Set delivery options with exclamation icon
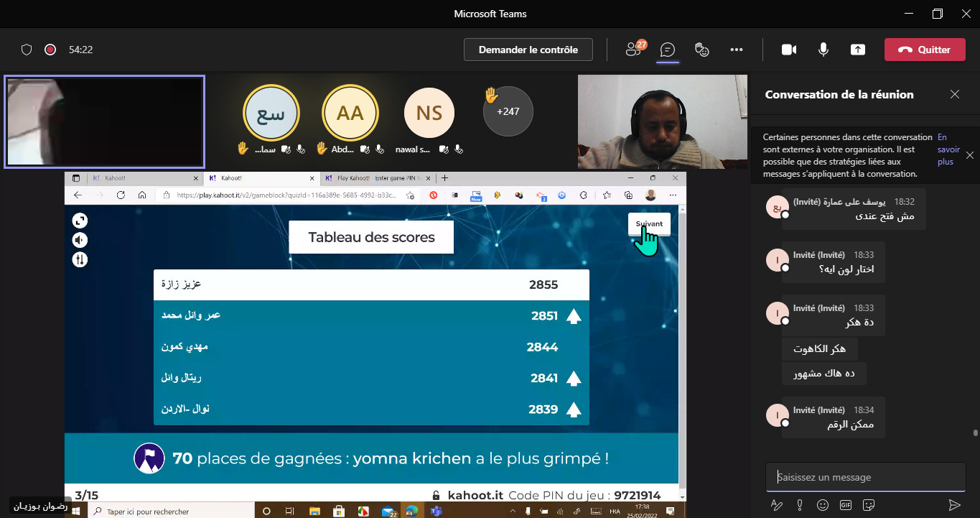This screenshot has height=518, width=980. [800, 505]
